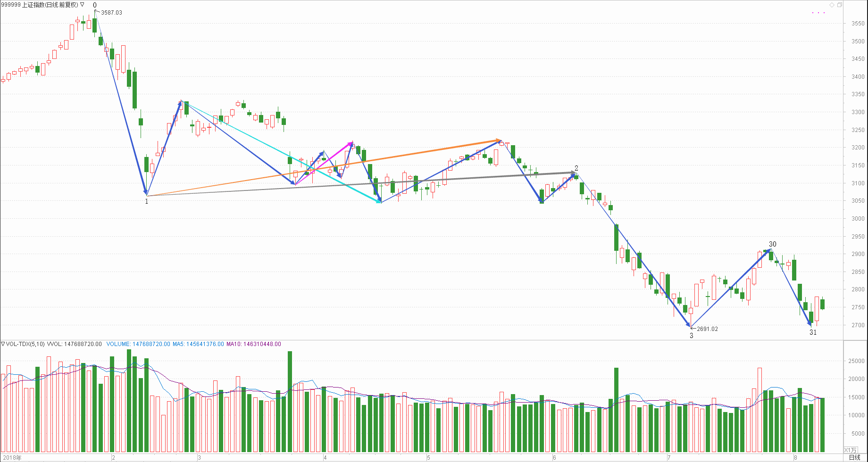
Task: Click the MA10 volume average label
Action: 253,344
